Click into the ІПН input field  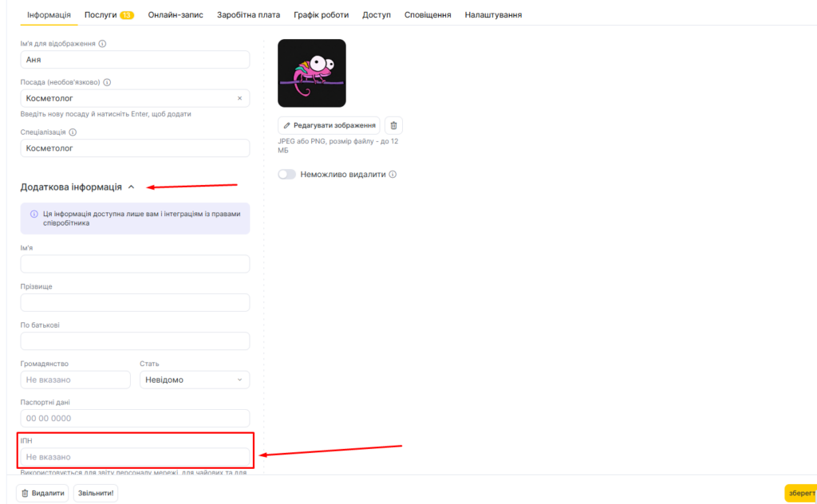[x=135, y=457]
